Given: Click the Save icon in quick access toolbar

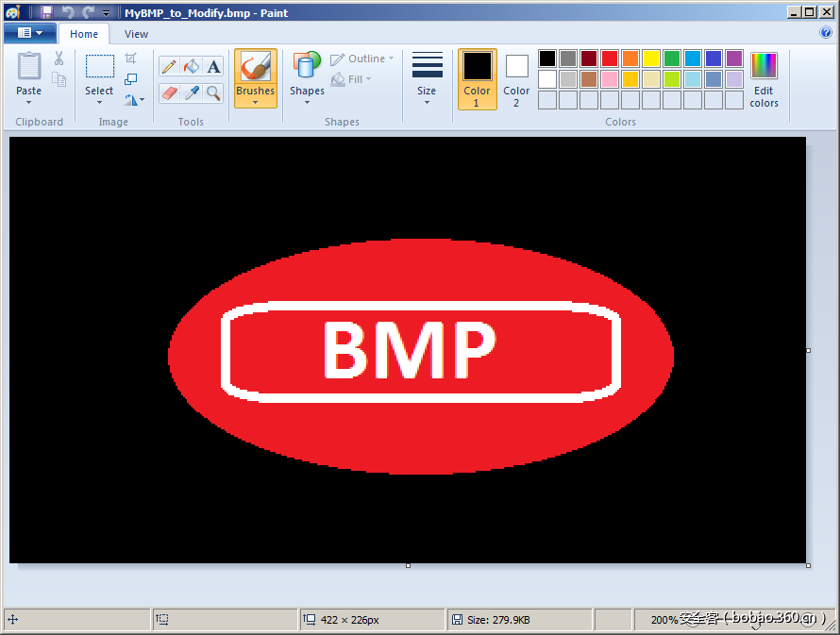Looking at the screenshot, I should coord(45,12).
